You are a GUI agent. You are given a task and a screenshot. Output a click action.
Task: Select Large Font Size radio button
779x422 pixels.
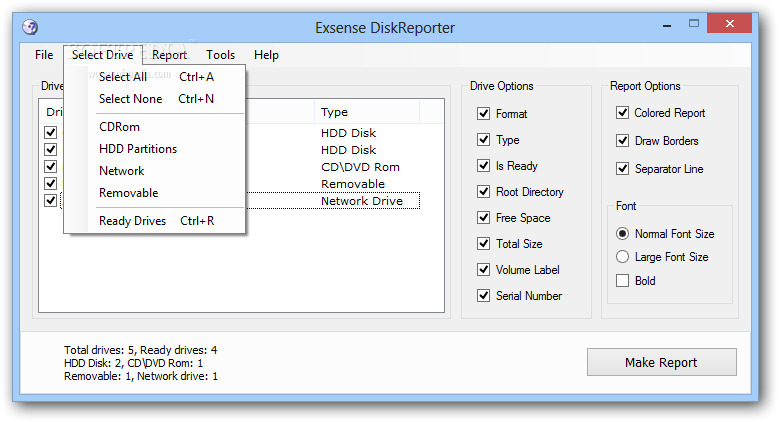click(x=623, y=256)
